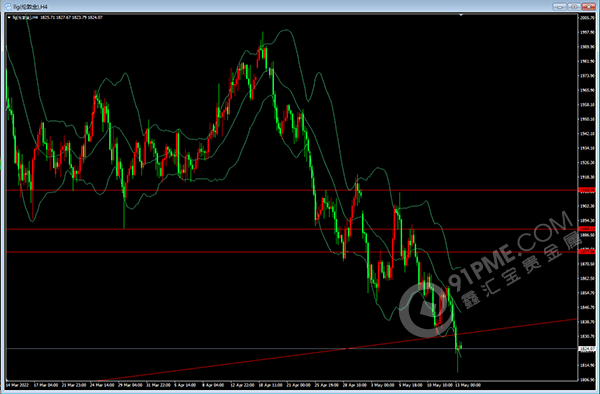This screenshot has height=394, width=600.
Task: Select the uppermost red horizontal line
Action: 291,190
